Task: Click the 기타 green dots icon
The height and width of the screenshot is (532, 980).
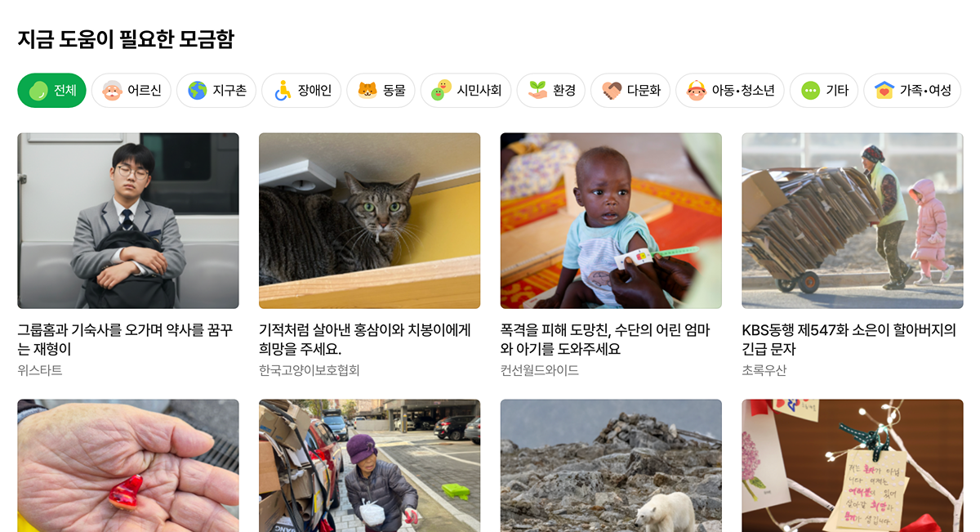Action: [810, 91]
